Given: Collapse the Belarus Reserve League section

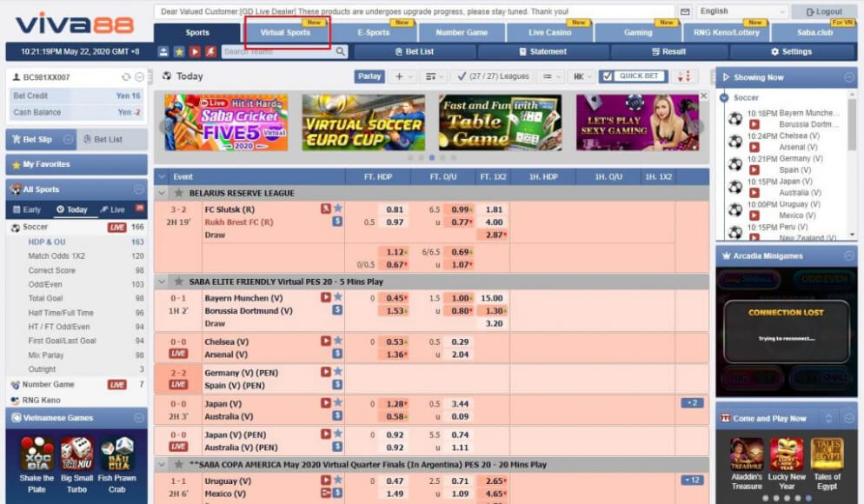Looking at the screenshot, I should [162, 193].
